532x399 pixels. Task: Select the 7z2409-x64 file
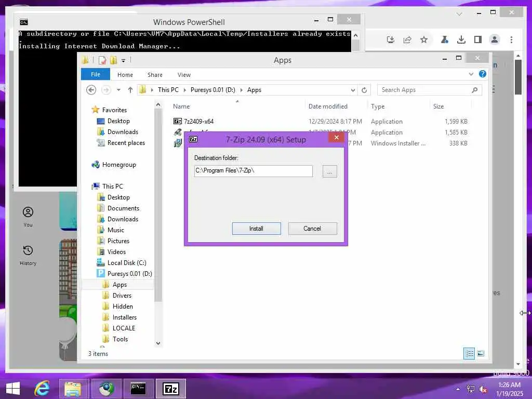click(x=198, y=121)
